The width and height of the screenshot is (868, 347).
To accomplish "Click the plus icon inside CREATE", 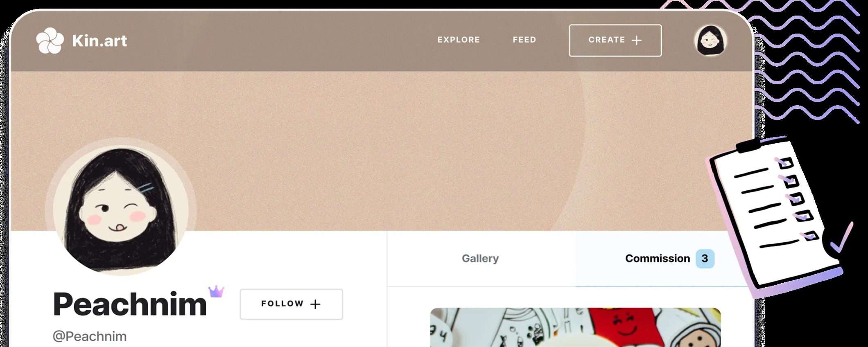I will [637, 40].
